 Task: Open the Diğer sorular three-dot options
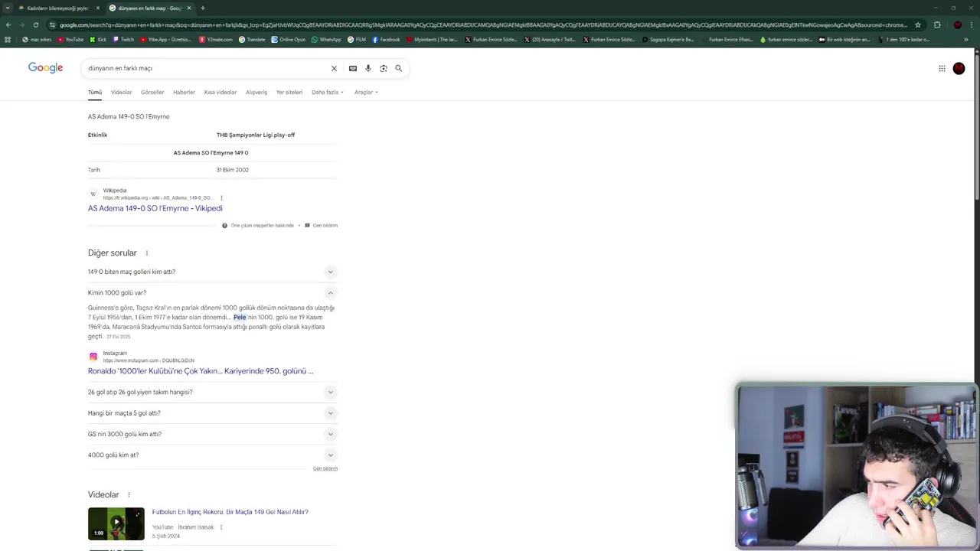tap(147, 253)
